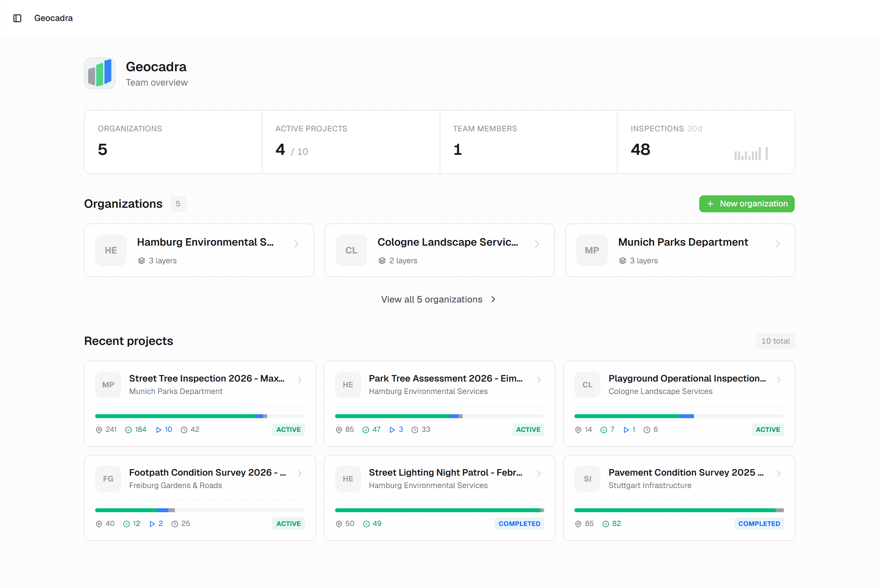The width and height of the screenshot is (879, 588).
Task: Click check icon beside 82 on Pavement card
Action: pyautogui.click(x=605, y=524)
